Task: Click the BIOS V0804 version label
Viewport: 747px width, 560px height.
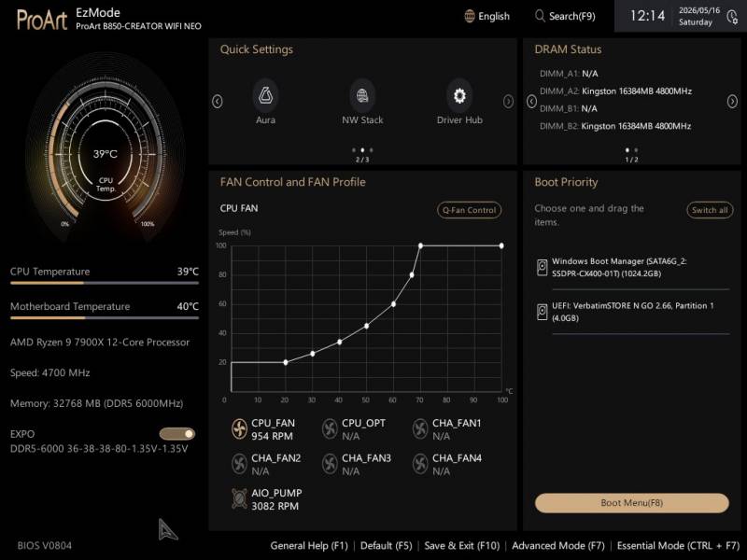Action: coord(44,546)
